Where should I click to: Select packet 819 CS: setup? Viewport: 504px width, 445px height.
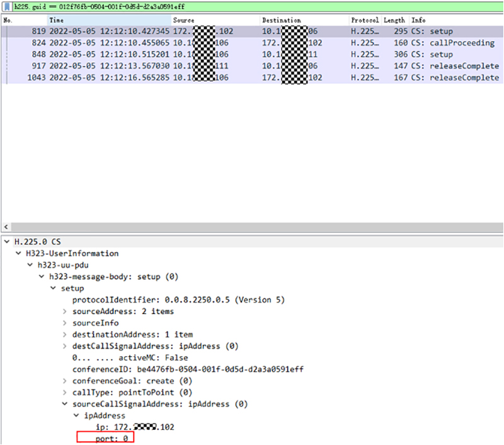pos(252,32)
